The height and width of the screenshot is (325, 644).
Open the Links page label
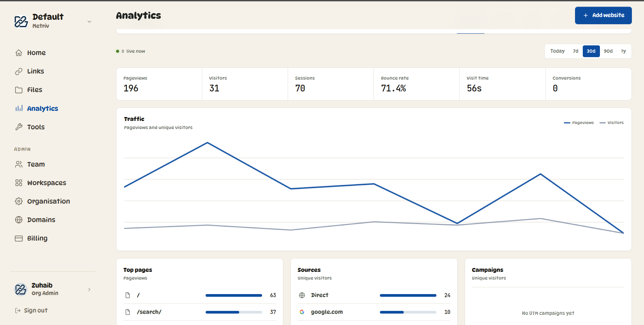36,71
